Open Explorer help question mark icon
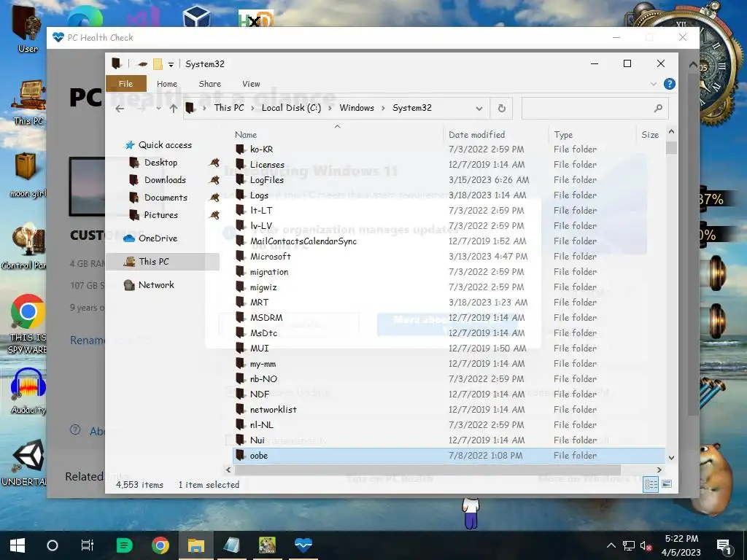747x560 pixels. point(670,84)
